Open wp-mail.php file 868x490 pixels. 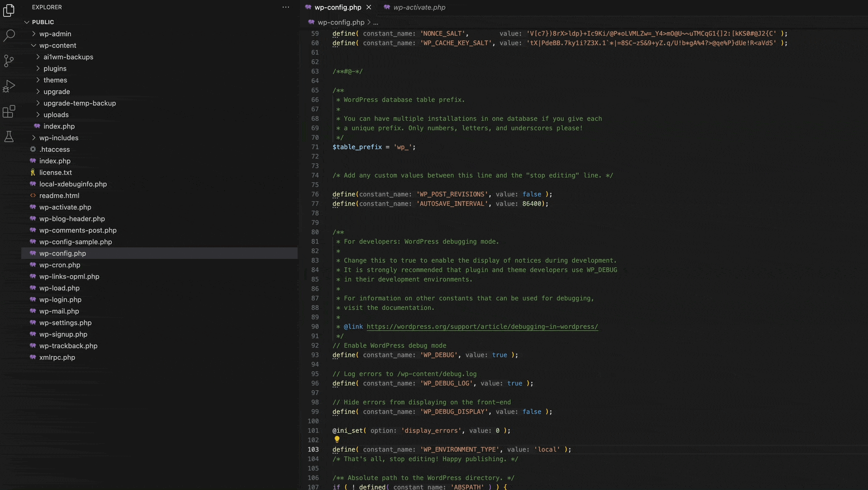coord(59,311)
